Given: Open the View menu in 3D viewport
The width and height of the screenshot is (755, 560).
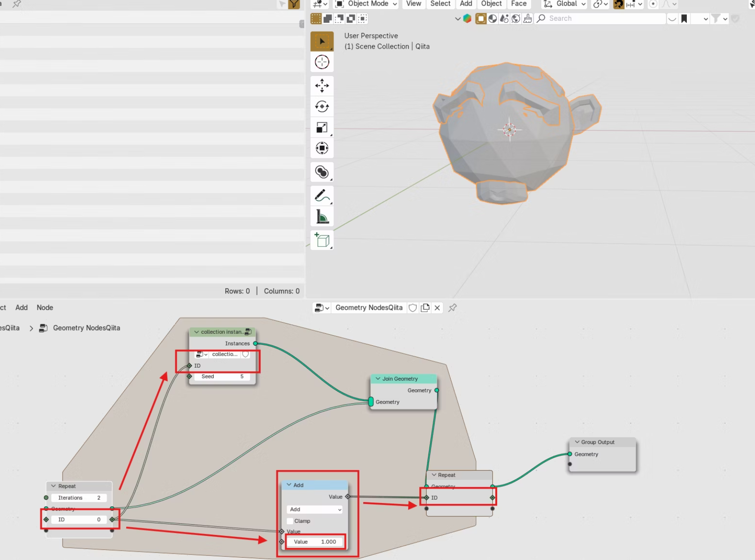Looking at the screenshot, I should pyautogui.click(x=414, y=4).
